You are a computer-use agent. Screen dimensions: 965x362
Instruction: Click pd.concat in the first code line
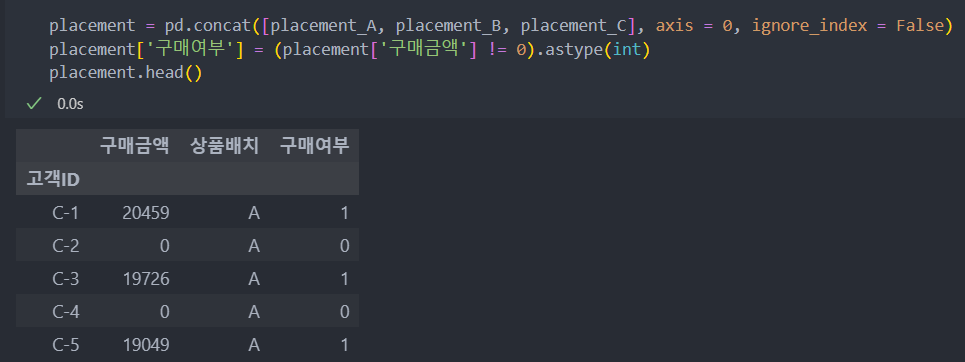pos(208,26)
